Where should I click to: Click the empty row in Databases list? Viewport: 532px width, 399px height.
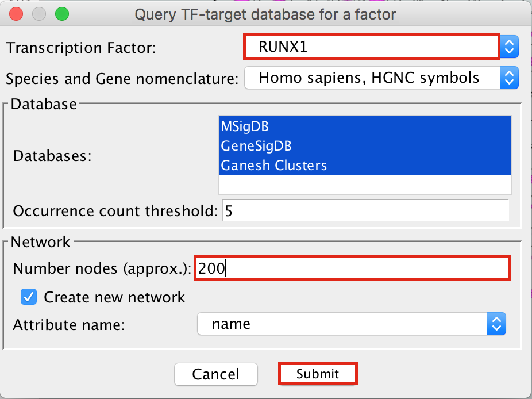pyautogui.click(x=364, y=185)
